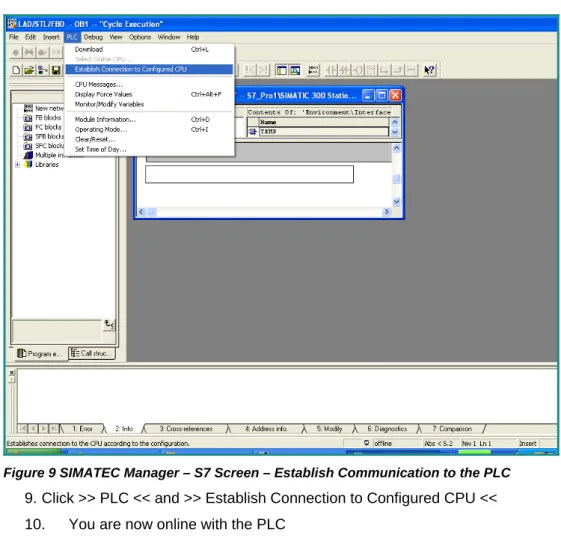The width and height of the screenshot is (561, 541).
Task: Close the output pane with x
Action: point(12,372)
